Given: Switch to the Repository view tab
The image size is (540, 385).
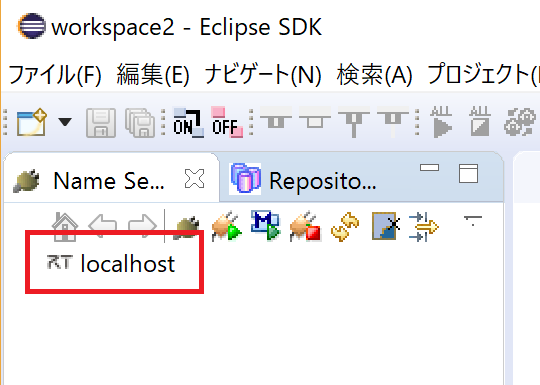Looking at the screenshot, I should [x=303, y=180].
